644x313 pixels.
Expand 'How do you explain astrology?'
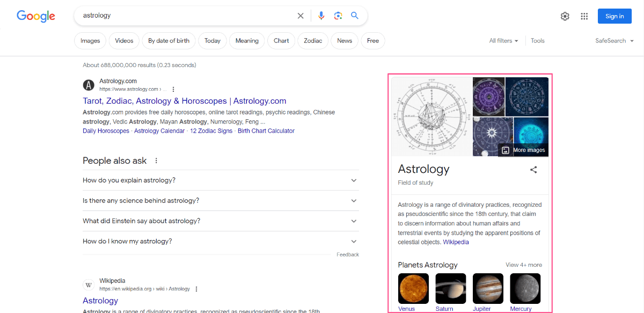[x=221, y=180]
